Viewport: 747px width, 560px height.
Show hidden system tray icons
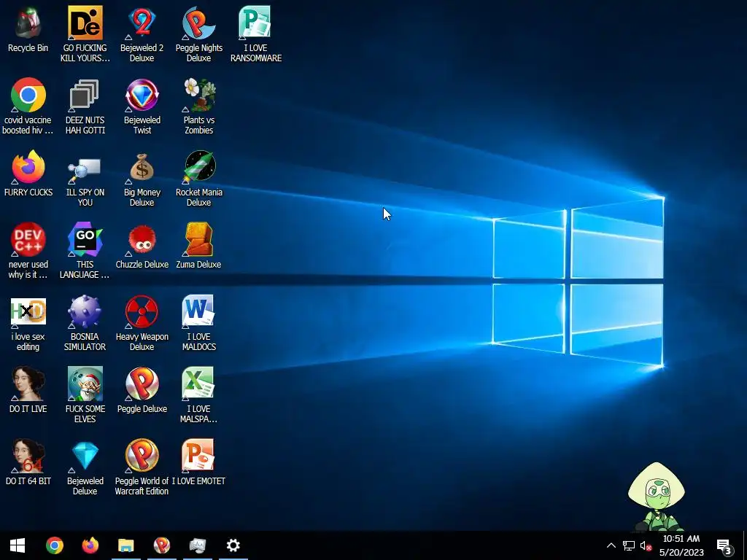[x=611, y=545]
